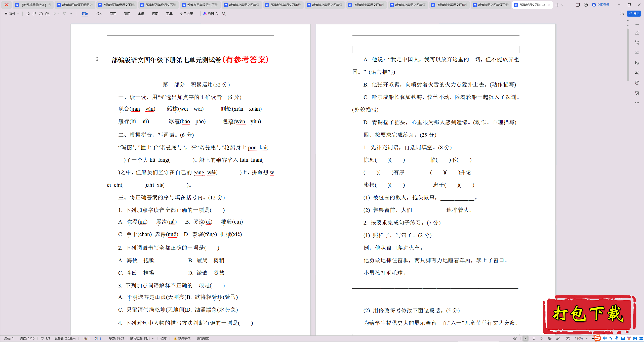
Task: Select the pen edit tool in right sidebar
Action: [x=637, y=33]
